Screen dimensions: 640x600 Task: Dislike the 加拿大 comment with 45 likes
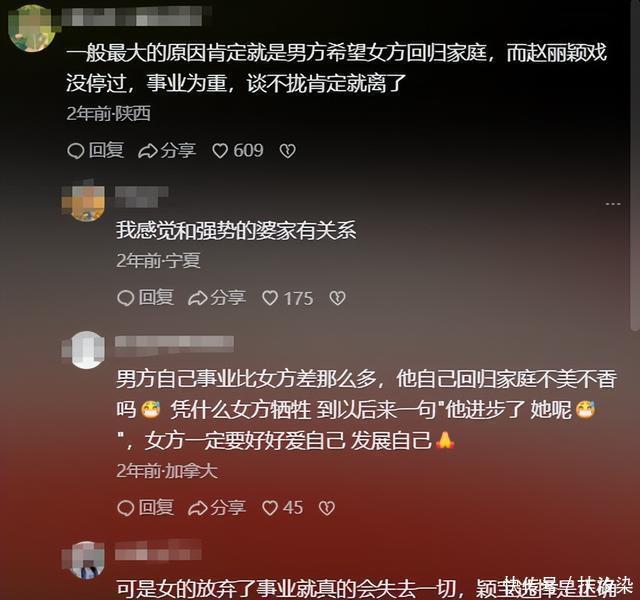327,508
